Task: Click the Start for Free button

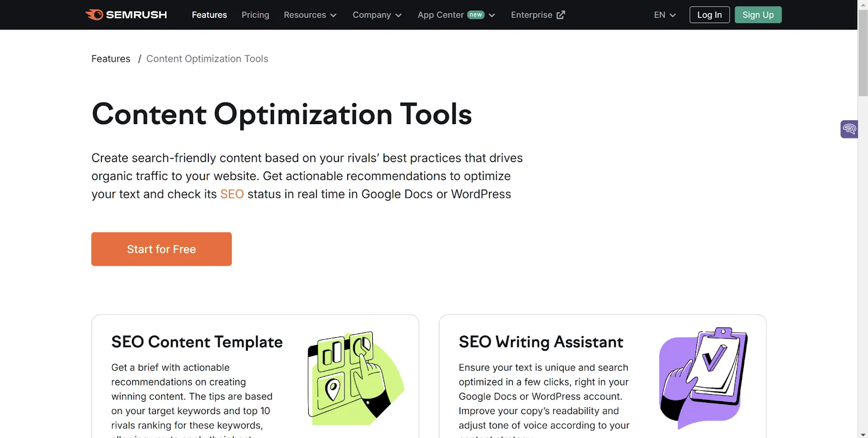Action: click(x=161, y=249)
